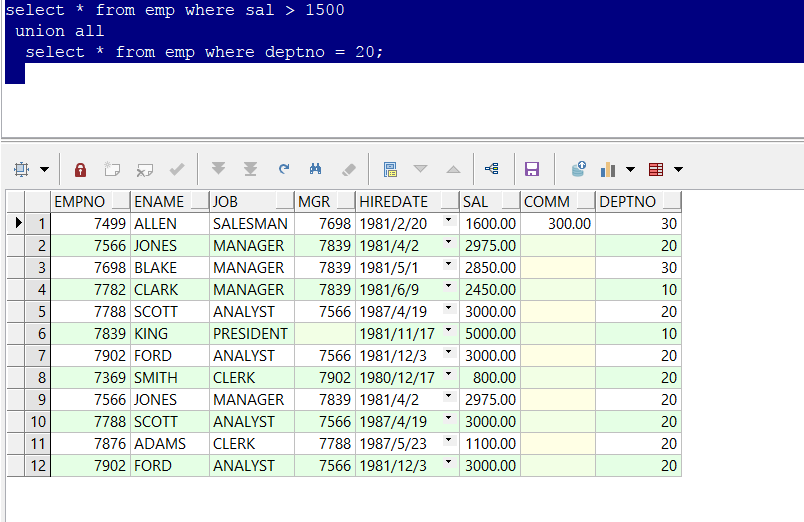
Task: Click the EMPNO column header
Action: [91, 202]
